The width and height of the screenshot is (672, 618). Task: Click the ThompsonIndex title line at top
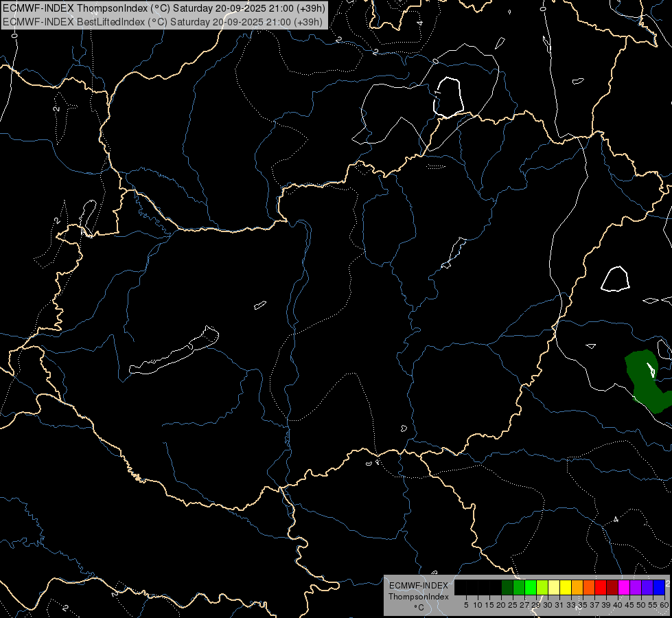pyautogui.click(x=164, y=8)
